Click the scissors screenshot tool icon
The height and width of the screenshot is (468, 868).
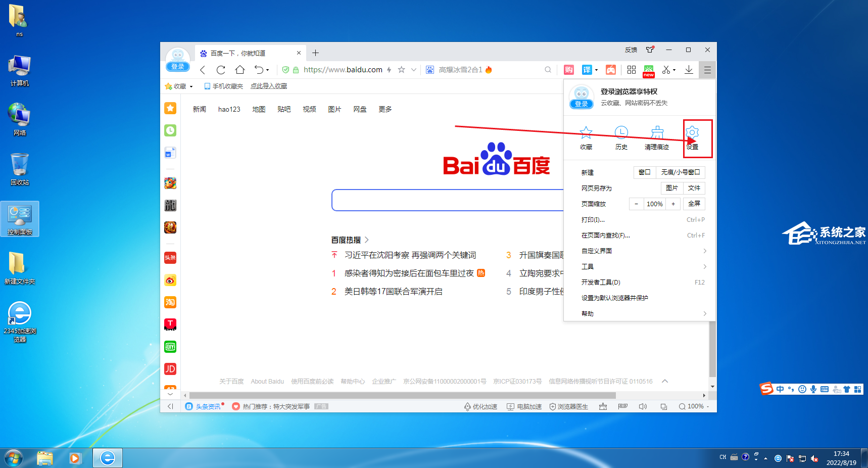666,70
